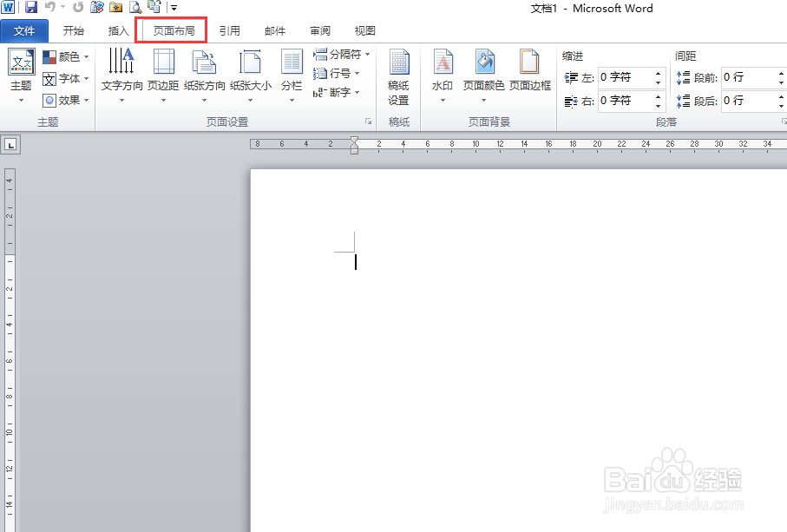Open the Undo history dropdown arrow

click(62, 7)
